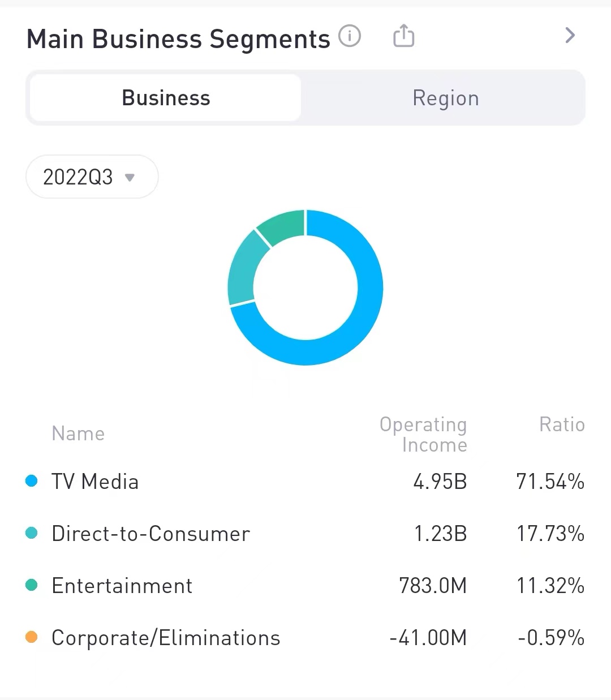Click the large blue donut chart segment

362,317
